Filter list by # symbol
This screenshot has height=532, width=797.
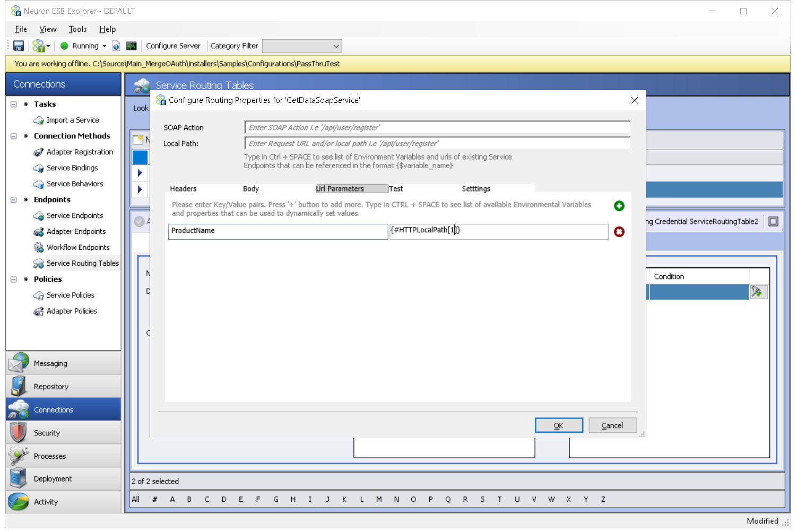click(154, 500)
